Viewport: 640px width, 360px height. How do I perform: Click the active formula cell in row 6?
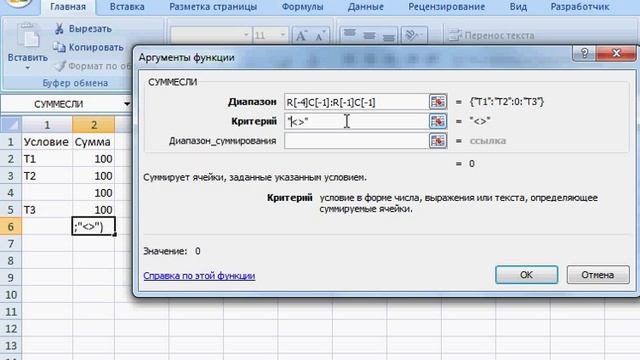pos(93,227)
